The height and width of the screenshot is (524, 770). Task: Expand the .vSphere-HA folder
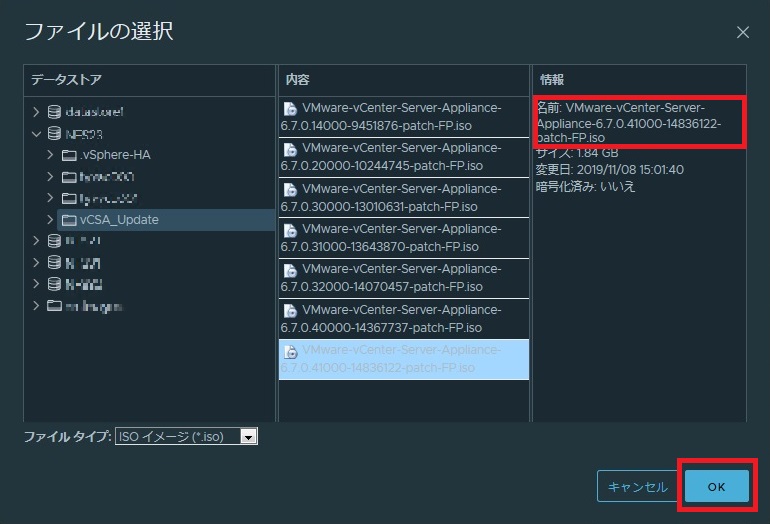click(x=50, y=155)
